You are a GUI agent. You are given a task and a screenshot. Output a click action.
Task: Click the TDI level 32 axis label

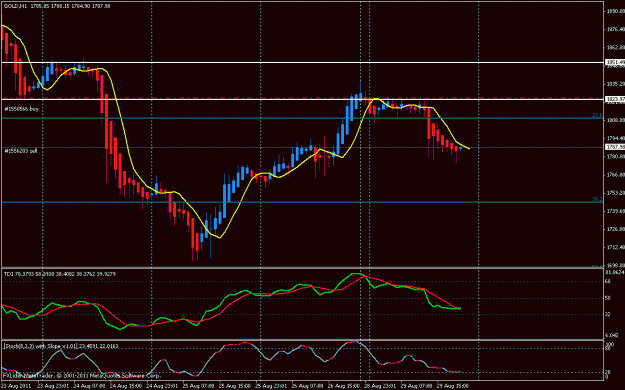coord(608,315)
